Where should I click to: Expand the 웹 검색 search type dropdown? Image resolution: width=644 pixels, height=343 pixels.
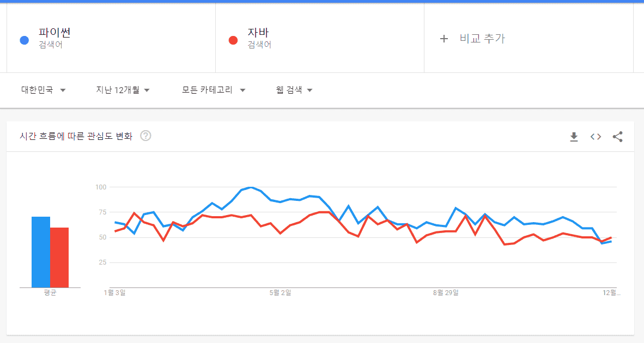[x=294, y=90]
